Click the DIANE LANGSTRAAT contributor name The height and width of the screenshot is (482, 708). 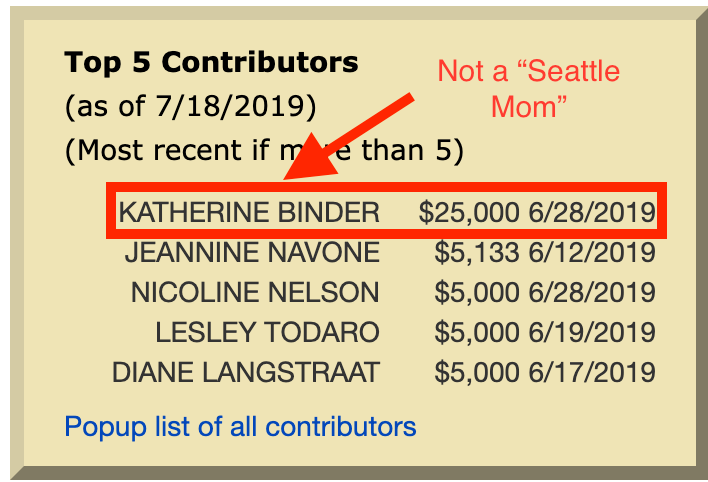tap(246, 372)
